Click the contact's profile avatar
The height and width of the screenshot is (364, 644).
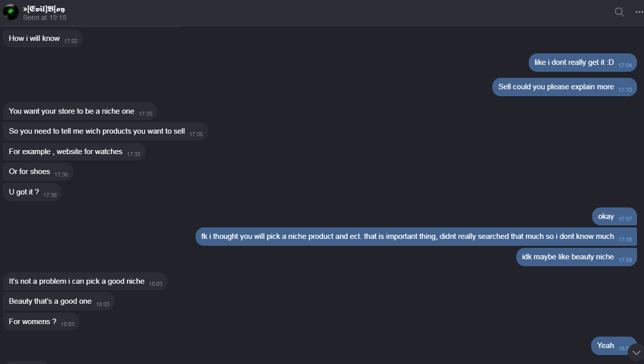coord(11,12)
